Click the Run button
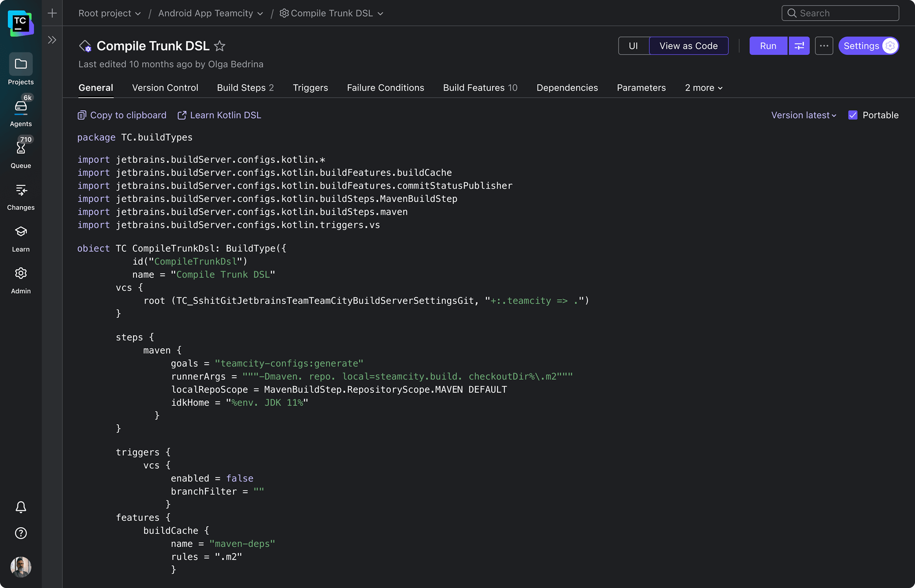 coord(768,45)
